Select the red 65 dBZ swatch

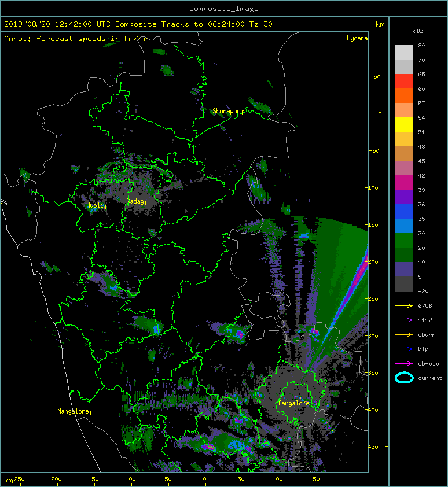click(404, 82)
